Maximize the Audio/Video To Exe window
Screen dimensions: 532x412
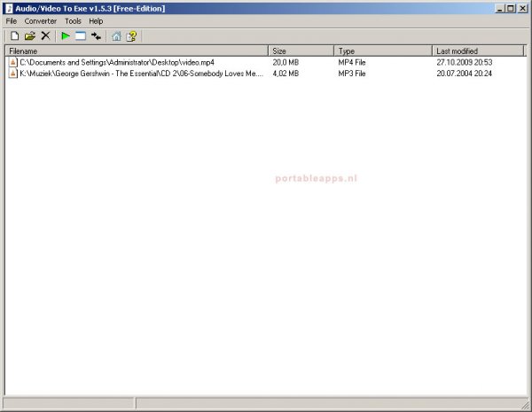[x=511, y=9]
